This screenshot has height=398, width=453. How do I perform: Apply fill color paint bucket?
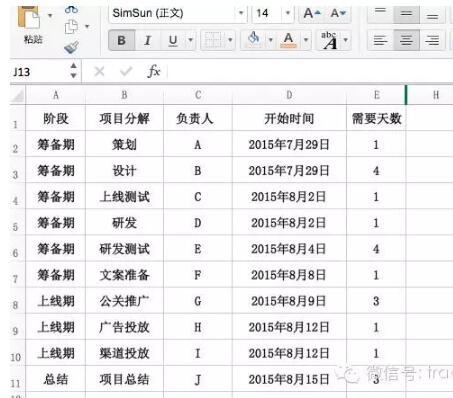254,39
